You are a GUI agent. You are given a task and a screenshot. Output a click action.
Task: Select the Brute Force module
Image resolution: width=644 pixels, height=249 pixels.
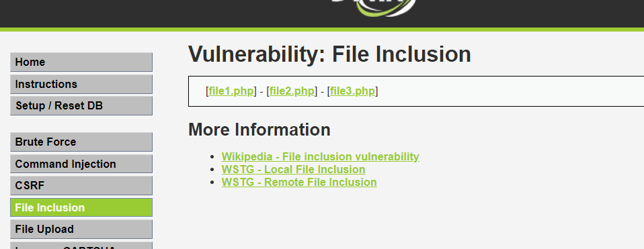click(x=81, y=142)
